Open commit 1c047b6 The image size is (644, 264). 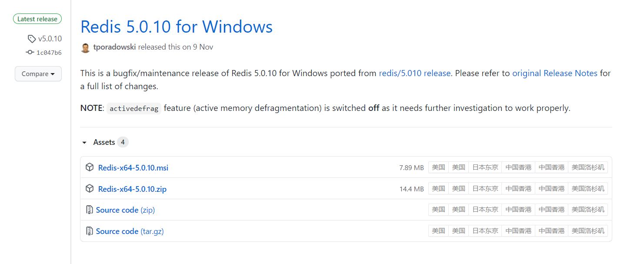pos(49,52)
